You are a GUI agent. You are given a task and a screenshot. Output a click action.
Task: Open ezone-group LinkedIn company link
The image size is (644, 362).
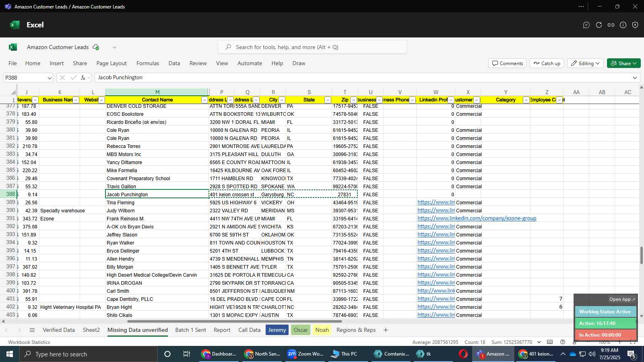(477, 218)
